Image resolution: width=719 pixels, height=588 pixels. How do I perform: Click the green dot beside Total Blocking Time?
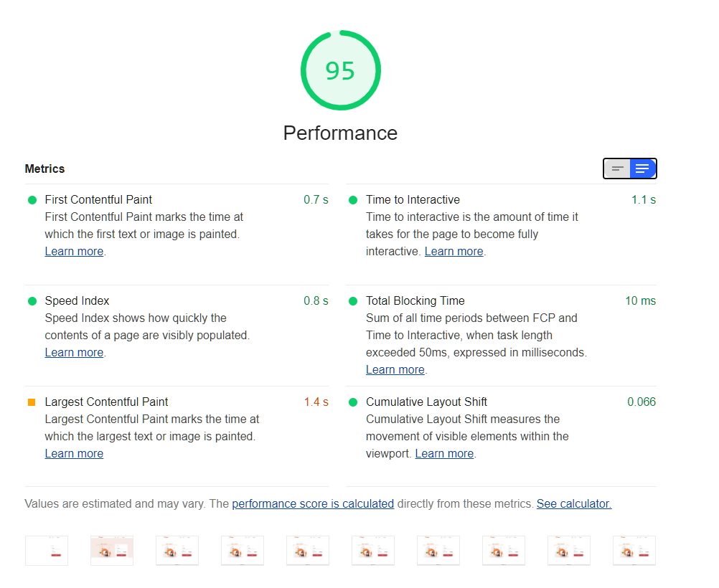pos(353,301)
